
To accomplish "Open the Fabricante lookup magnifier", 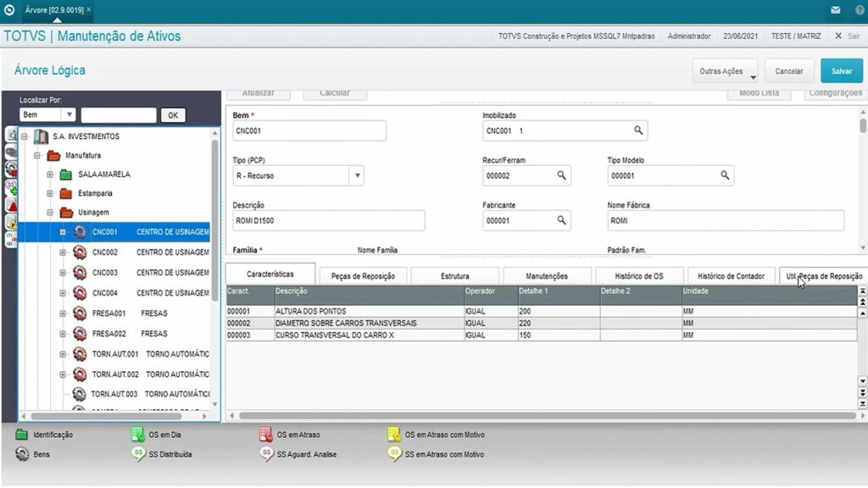I will [561, 220].
